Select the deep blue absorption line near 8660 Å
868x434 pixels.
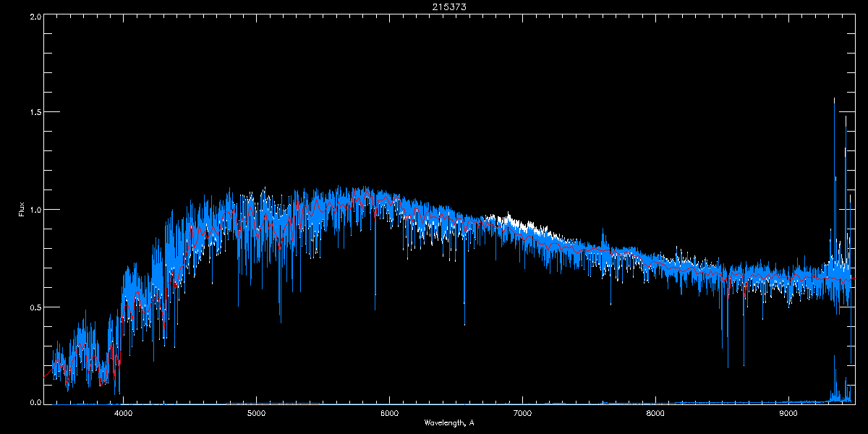pyautogui.click(x=744, y=347)
